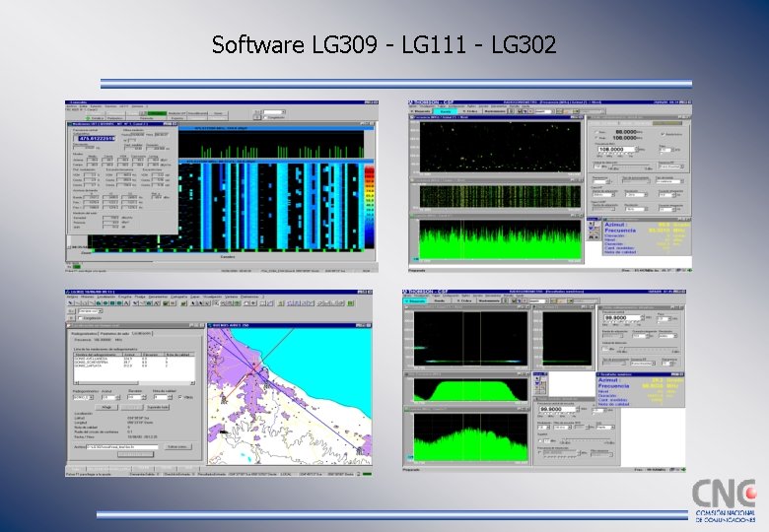The height and width of the screenshot is (532, 769).
Task: Open the Radiogoniómetro selector dropdown
Action: click(84, 397)
